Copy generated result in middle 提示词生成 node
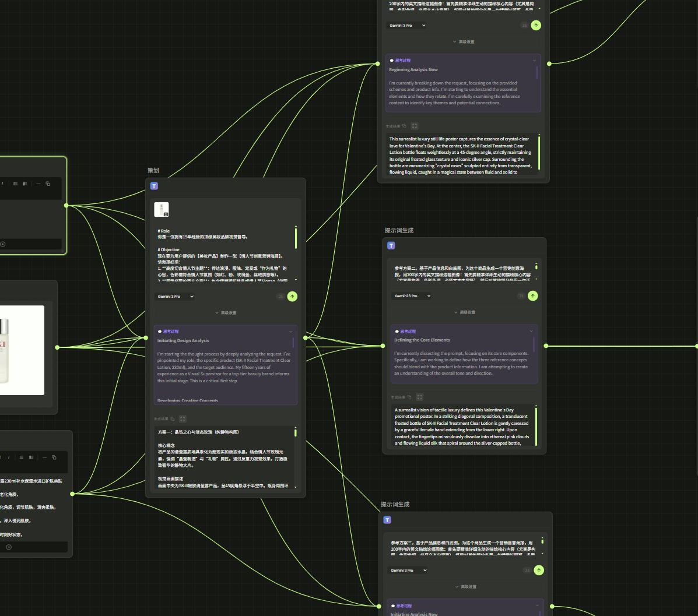This screenshot has width=698, height=616. coord(409,397)
